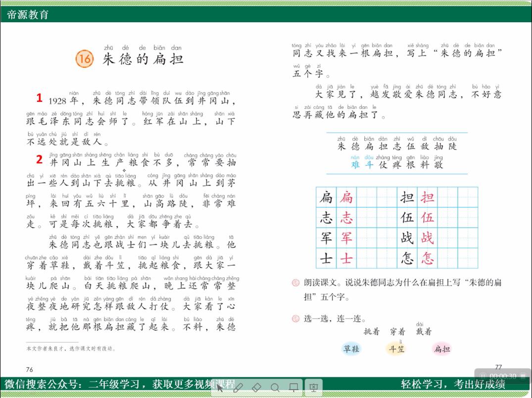The image size is (532, 398).
Task: Click the recording timer 00:00:30
Action: pos(503,376)
